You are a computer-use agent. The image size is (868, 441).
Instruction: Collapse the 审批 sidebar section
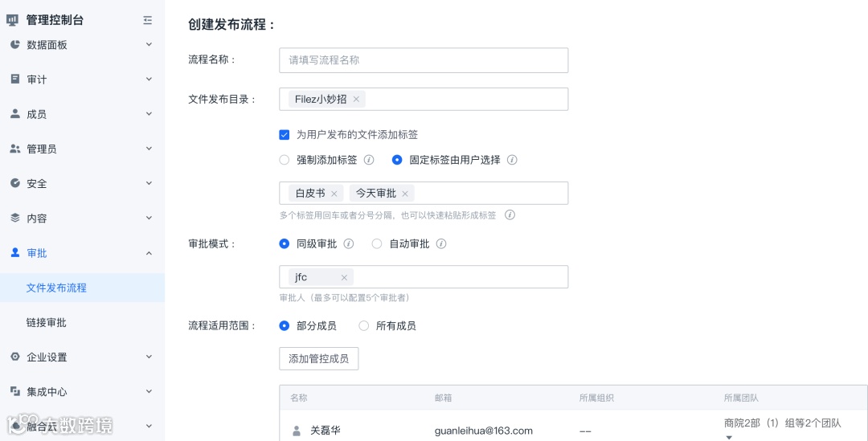point(149,253)
